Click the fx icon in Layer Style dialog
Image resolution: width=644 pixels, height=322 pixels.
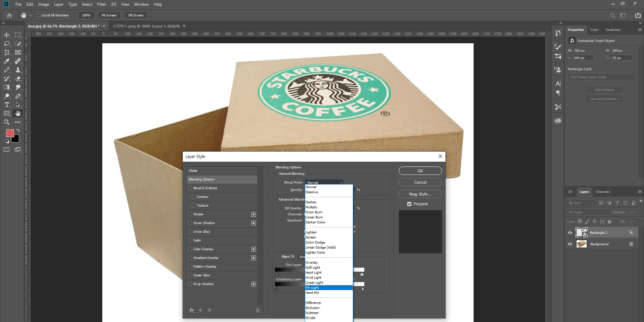tap(192, 310)
